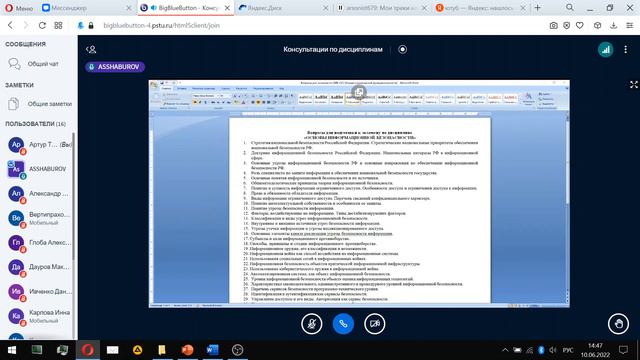This screenshot has width=640, height=360.
Task: Click undock screenshare icon over presentation
Action: 359,92
